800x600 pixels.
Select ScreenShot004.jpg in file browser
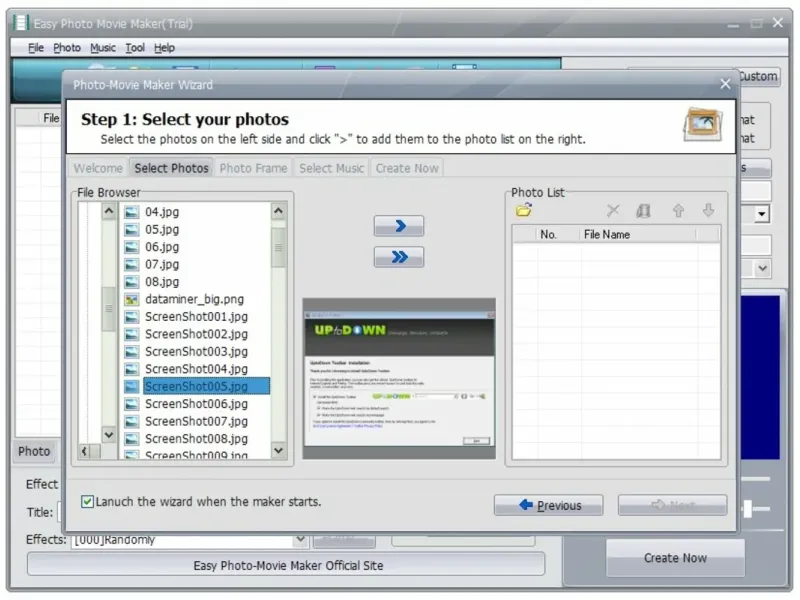pyautogui.click(x=196, y=369)
